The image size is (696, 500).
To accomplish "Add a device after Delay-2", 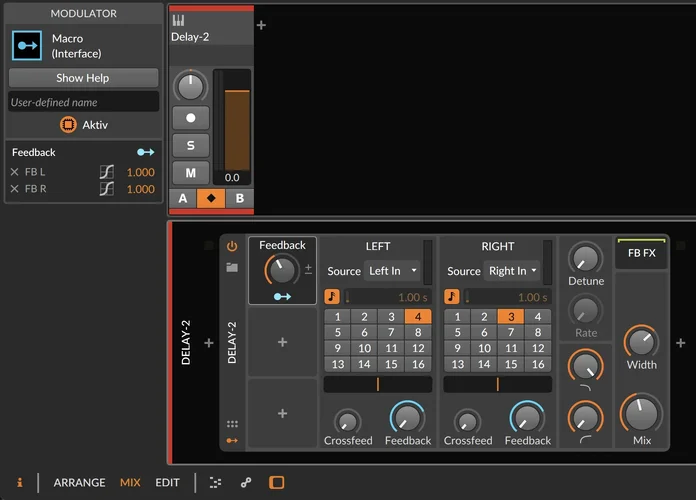I will (680, 343).
